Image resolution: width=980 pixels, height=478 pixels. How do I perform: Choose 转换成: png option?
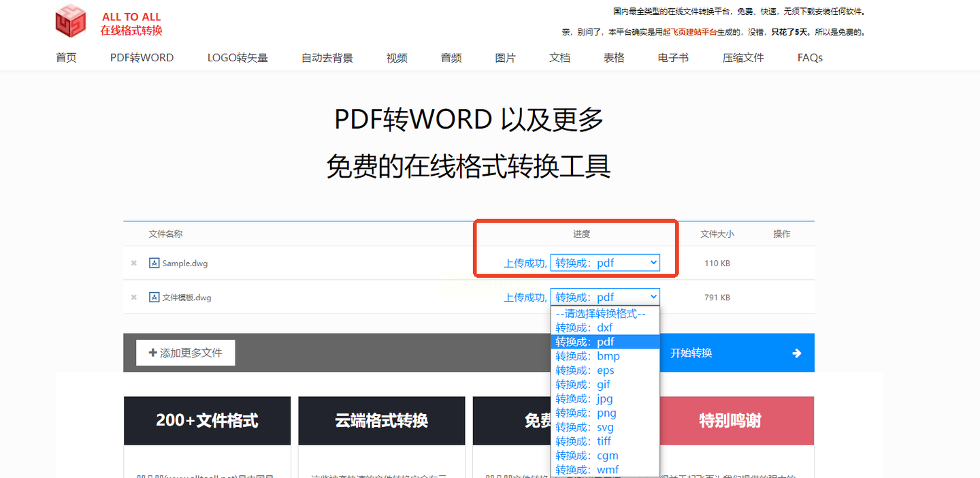click(x=605, y=413)
